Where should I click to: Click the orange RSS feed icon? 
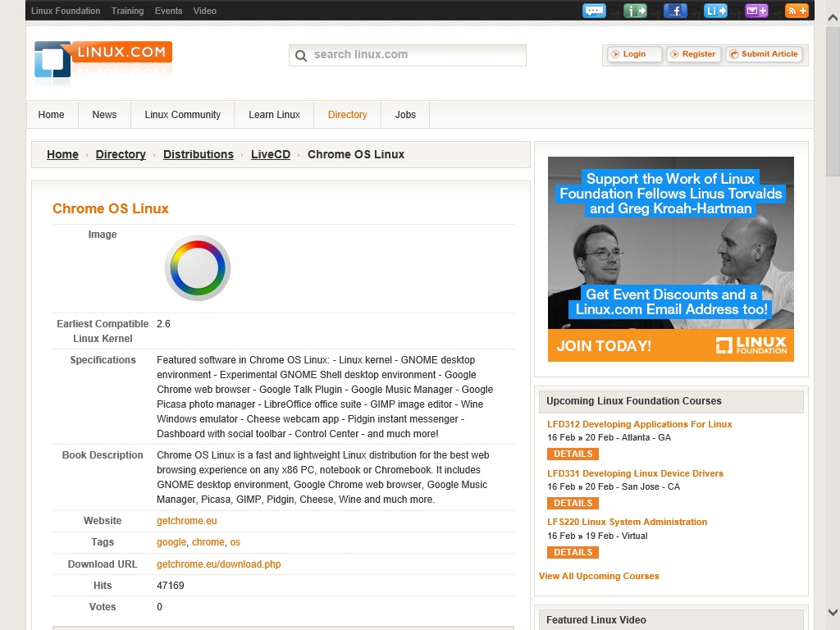point(797,11)
